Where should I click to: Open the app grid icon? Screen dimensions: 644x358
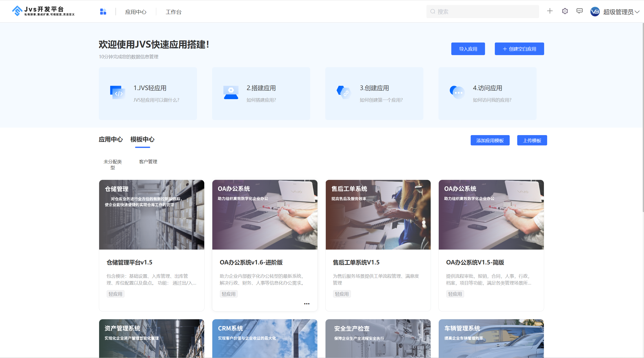click(103, 12)
